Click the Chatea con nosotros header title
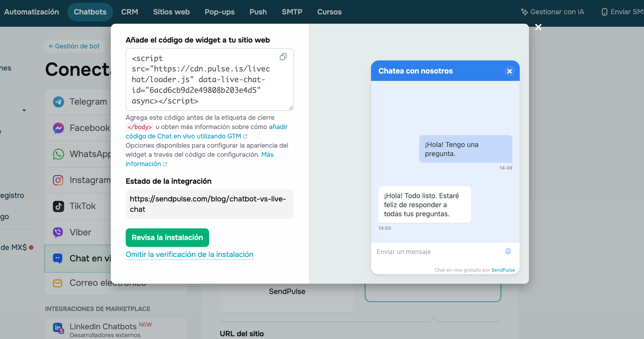Viewport: 644px width, 339px height. pos(415,71)
